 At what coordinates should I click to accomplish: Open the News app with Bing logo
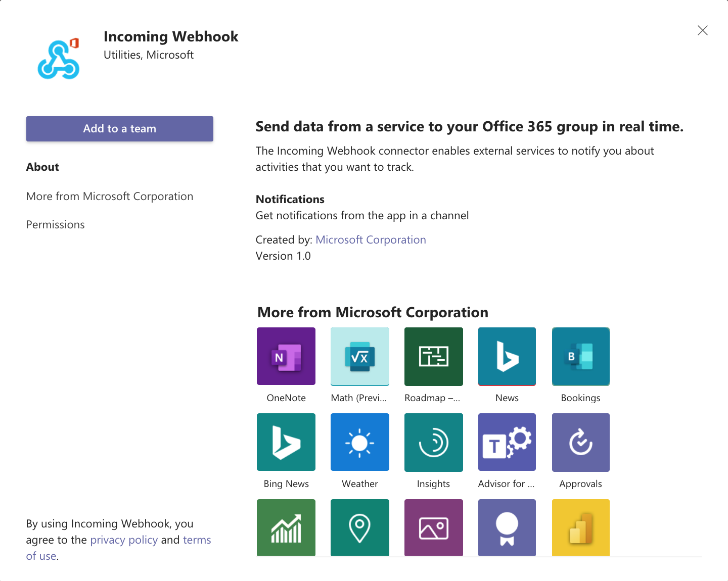click(507, 356)
